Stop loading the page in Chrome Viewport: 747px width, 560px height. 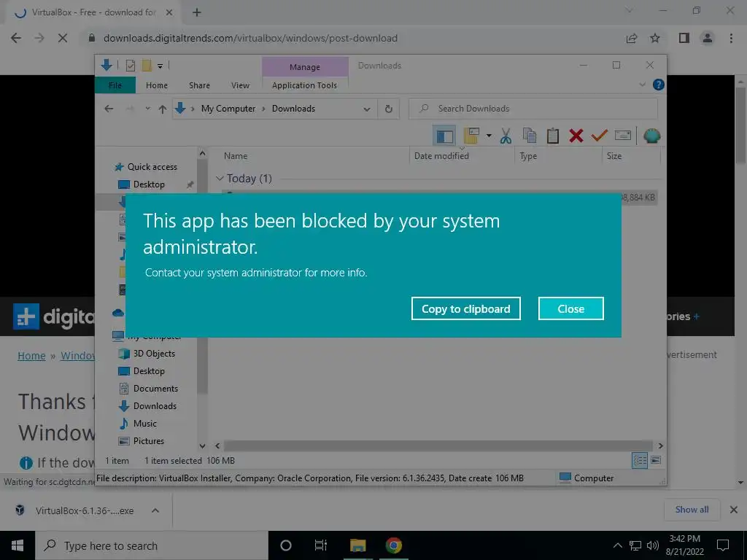(x=63, y=38)
